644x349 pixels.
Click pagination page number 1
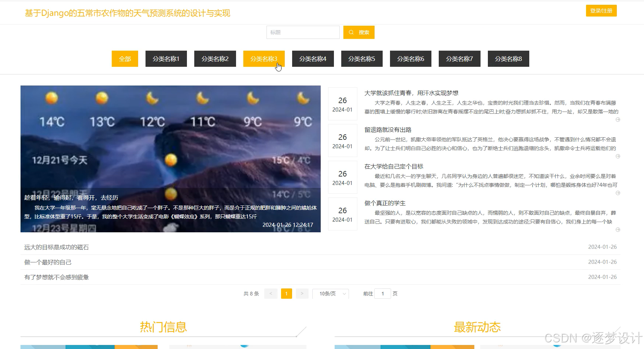click(x=286, y=294)
